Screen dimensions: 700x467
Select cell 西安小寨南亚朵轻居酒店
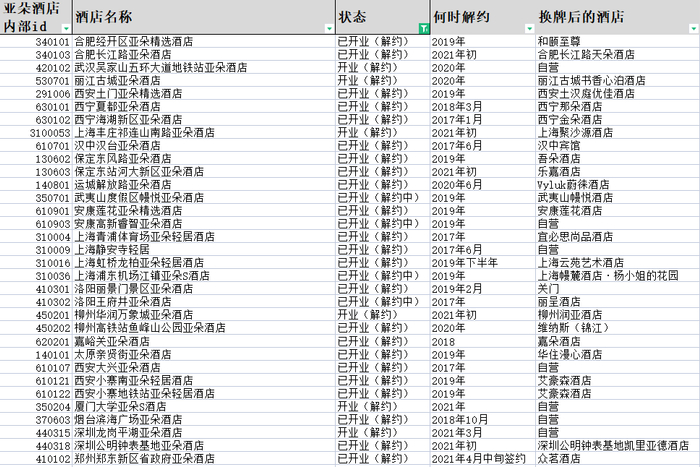point(204,380)
